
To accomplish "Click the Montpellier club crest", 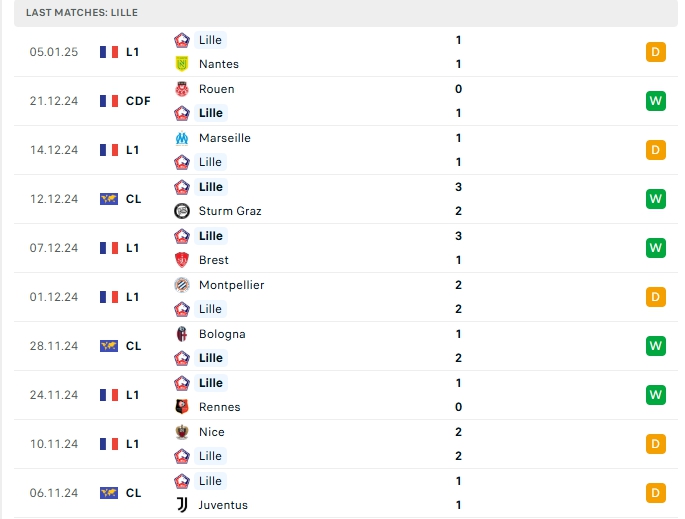I will [x=182, y=285].
